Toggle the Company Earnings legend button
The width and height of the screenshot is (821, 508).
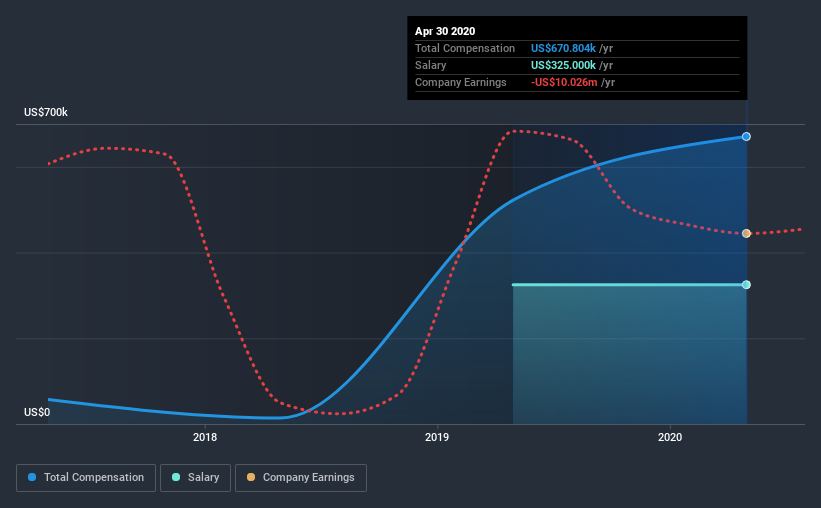(x=301, y=478)
